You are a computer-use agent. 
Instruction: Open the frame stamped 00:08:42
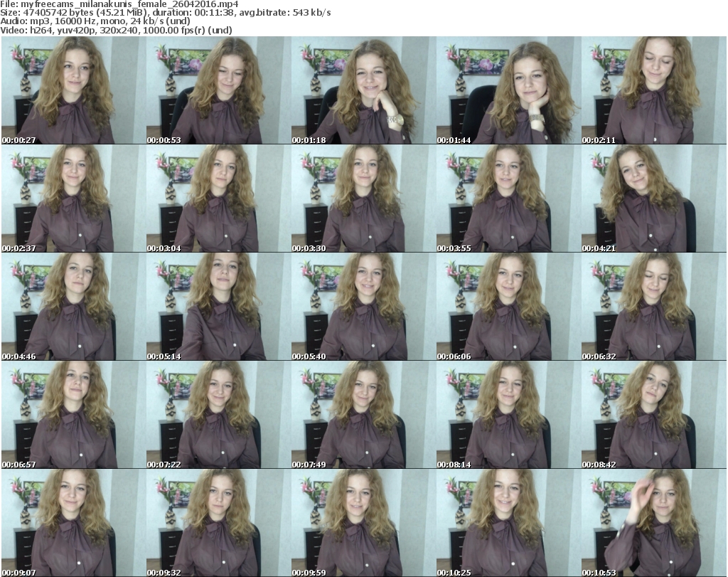click(654, 414)
